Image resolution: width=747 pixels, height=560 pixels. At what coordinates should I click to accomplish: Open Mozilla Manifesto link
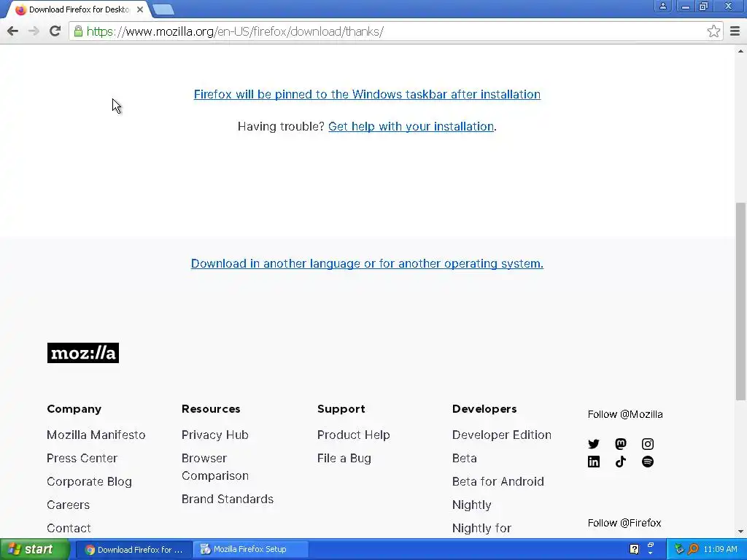(x=96, y=435)
